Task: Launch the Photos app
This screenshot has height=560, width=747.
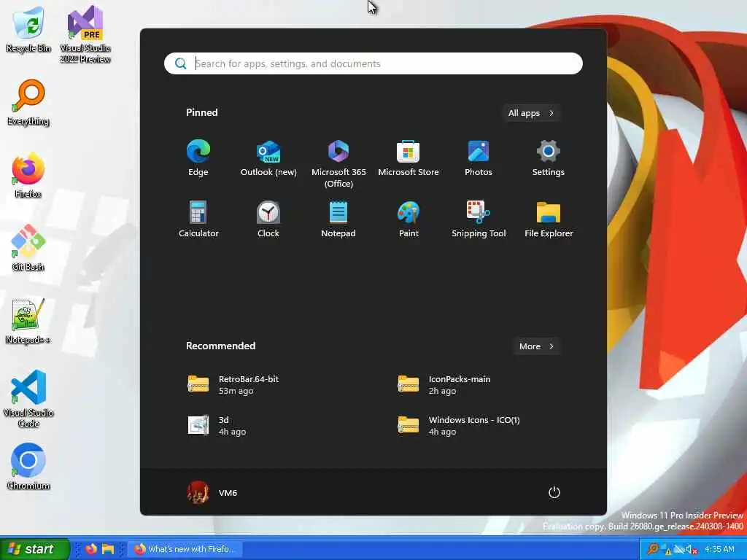Action: coord(479,158)
